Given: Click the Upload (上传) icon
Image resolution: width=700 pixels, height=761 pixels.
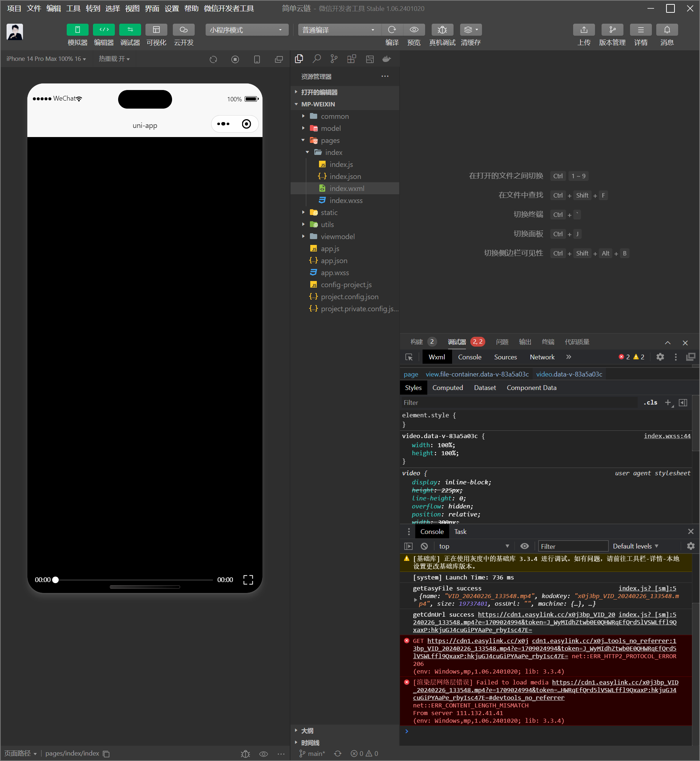Looking at the screenshot, I should tap(583, 30).
